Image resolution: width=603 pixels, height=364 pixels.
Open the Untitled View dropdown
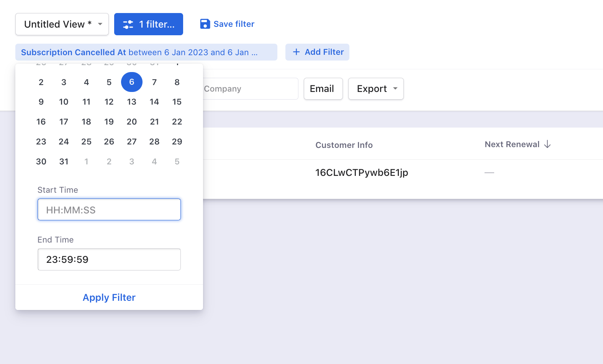(x=62, y=24)
